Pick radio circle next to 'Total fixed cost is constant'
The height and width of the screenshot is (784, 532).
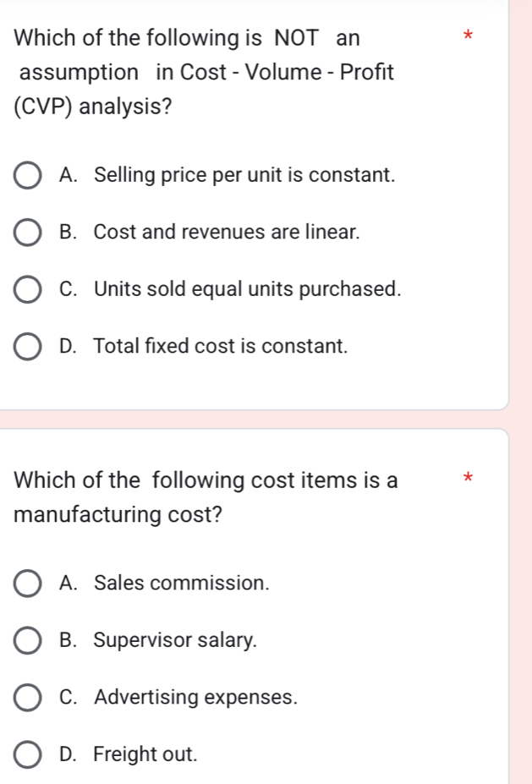(x=29, y=347)
